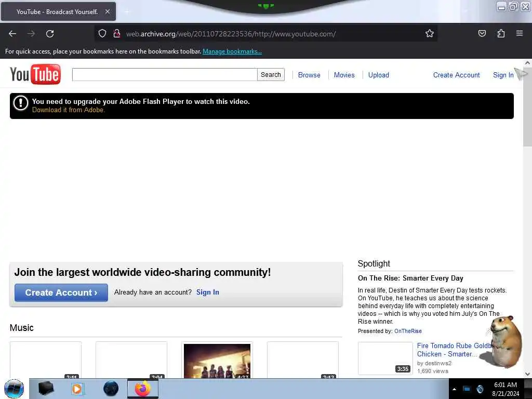Screen dimensions: 532x399
Task: Save page to Pocket
Action: click(x=482, y=33)
